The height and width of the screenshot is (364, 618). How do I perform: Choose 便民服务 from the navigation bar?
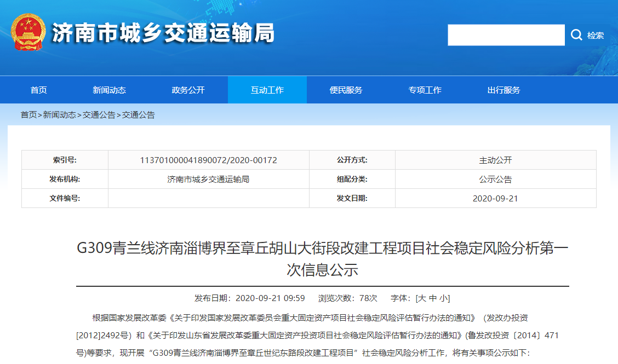(346, 90)
